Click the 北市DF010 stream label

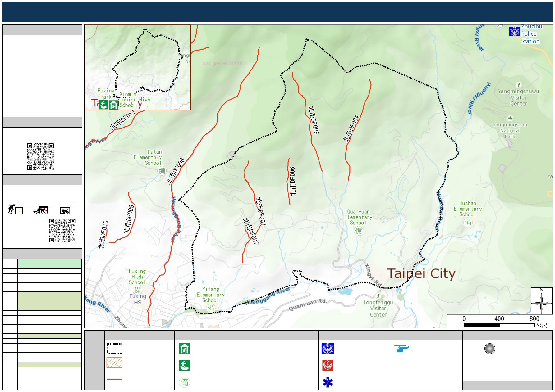coord(103,235)
